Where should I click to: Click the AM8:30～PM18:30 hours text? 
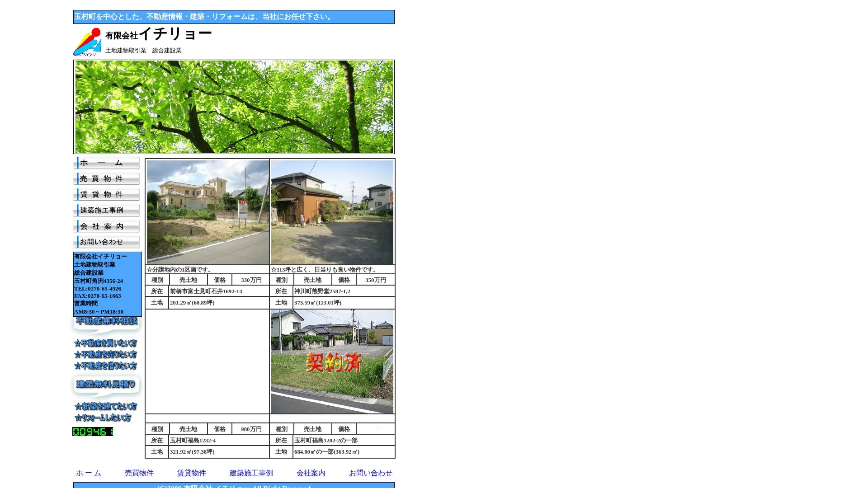point(99,312)
